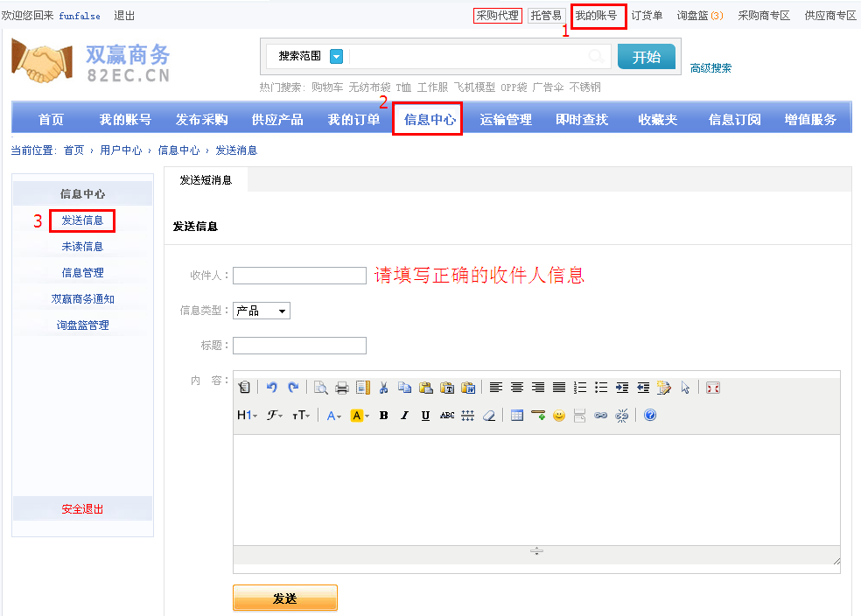Open 信息中心 in the navigation bar
Image resolution: width=861 pixels, height=616 pixels.
430,120
